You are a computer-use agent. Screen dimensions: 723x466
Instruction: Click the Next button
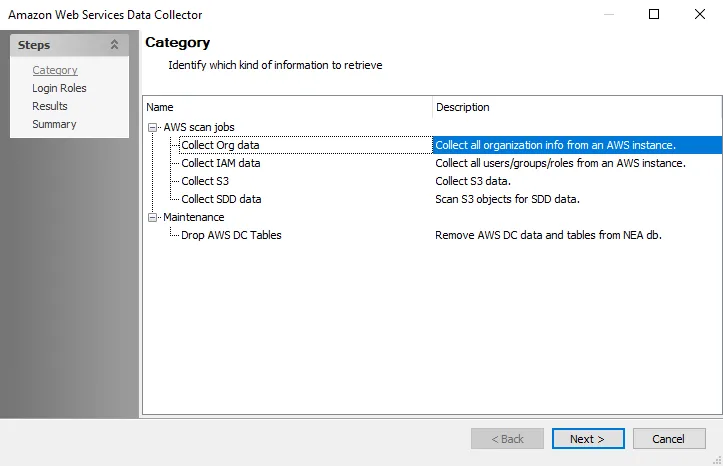click(588, 439)
